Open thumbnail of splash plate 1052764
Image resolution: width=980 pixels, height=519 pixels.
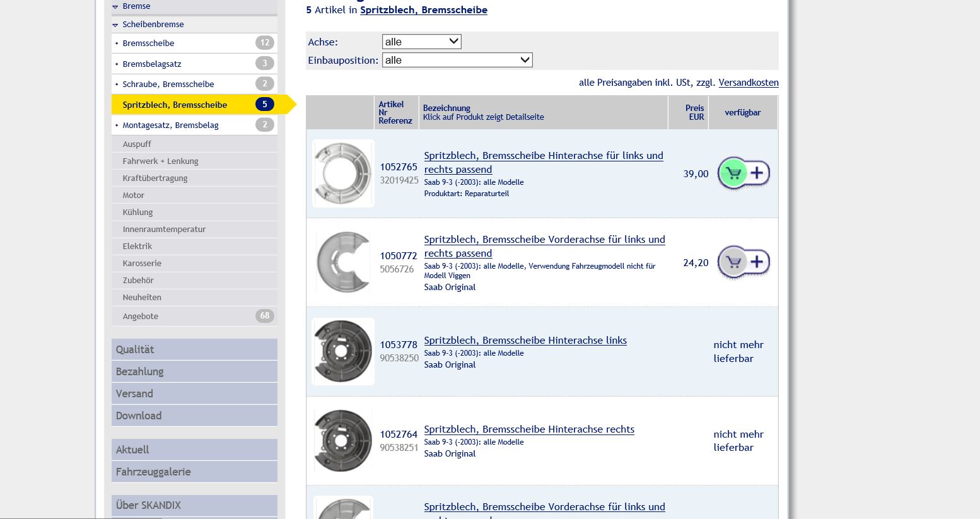point(343,440)
